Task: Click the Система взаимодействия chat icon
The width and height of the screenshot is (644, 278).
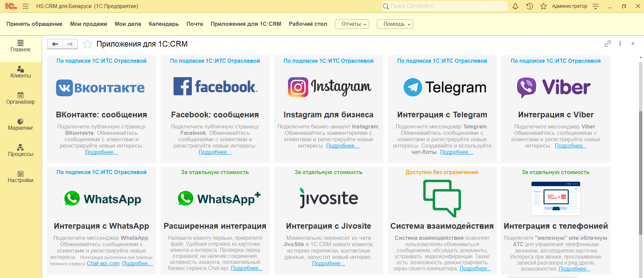Action: 442,198
